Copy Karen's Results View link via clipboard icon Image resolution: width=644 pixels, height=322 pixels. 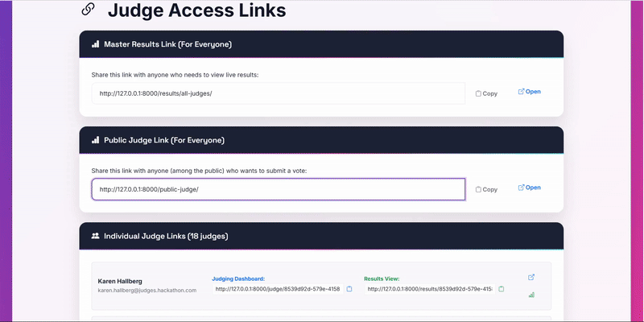[x=502, y=289]
